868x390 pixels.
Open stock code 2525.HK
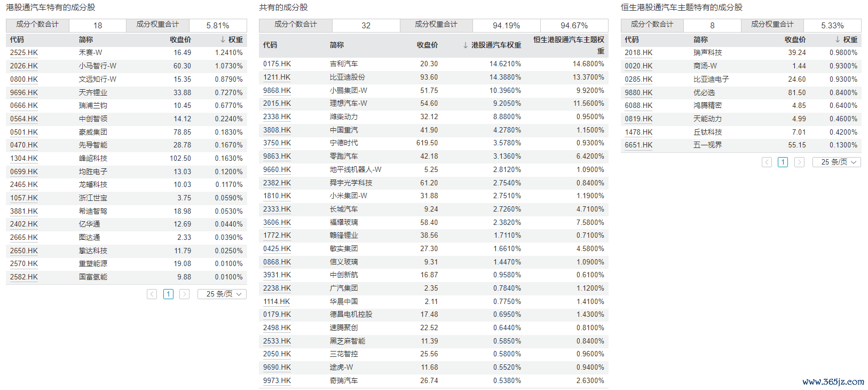[x=24, y=53]
